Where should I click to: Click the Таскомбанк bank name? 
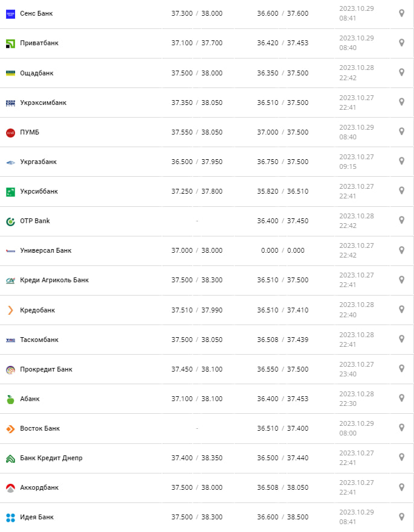(x=39, y=340)
